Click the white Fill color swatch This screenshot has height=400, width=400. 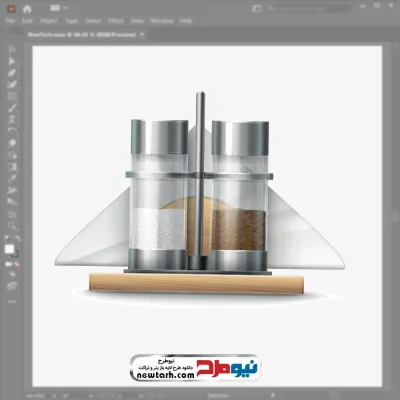(9, 249)
